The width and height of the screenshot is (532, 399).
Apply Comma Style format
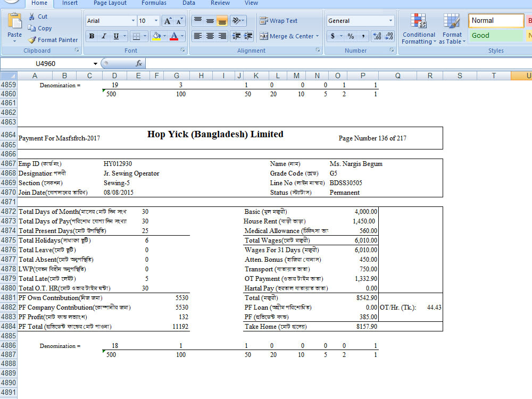point(363,36)
